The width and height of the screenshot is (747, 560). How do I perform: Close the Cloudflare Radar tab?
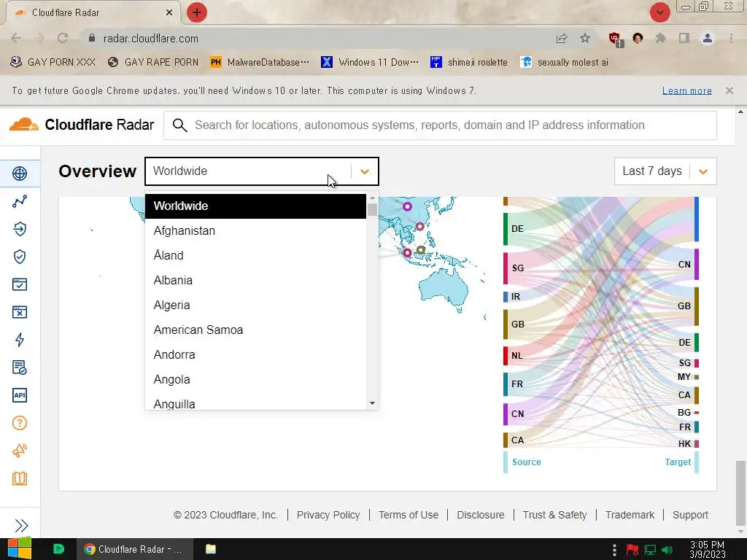169,12
